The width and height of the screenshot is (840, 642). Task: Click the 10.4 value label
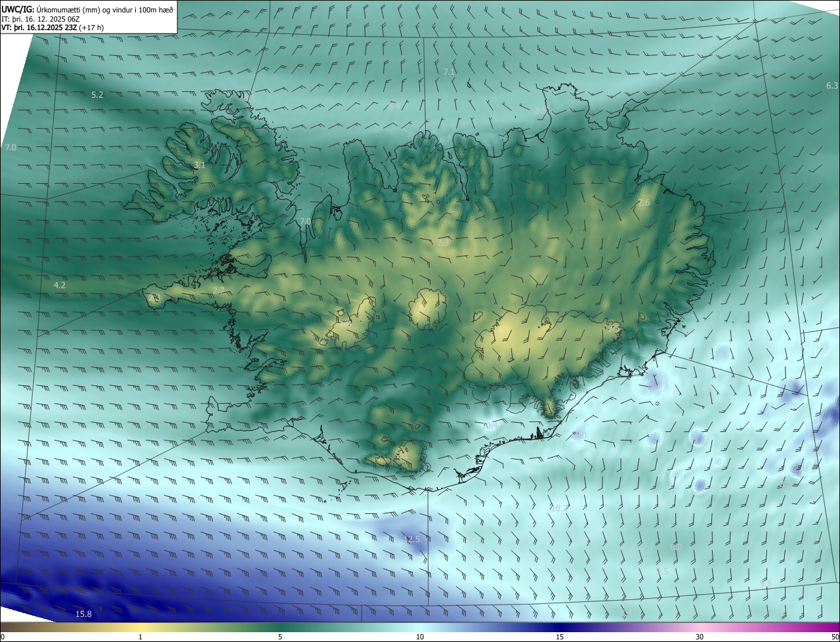coord(490,426)
